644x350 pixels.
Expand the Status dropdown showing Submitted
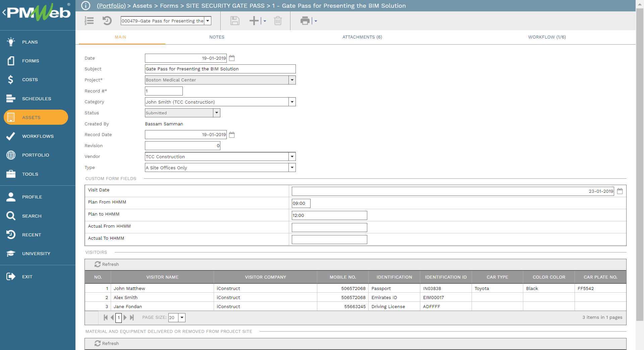click(x=217, y=113)
